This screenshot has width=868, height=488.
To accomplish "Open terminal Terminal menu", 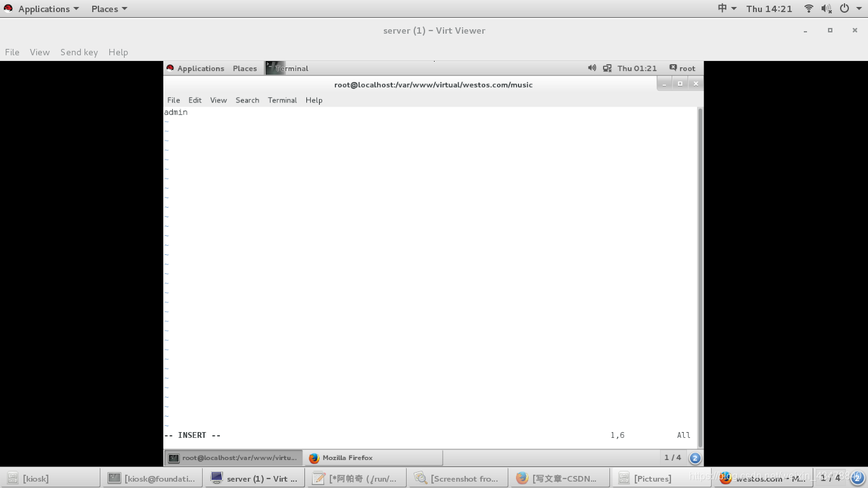I will click(282, 100).
